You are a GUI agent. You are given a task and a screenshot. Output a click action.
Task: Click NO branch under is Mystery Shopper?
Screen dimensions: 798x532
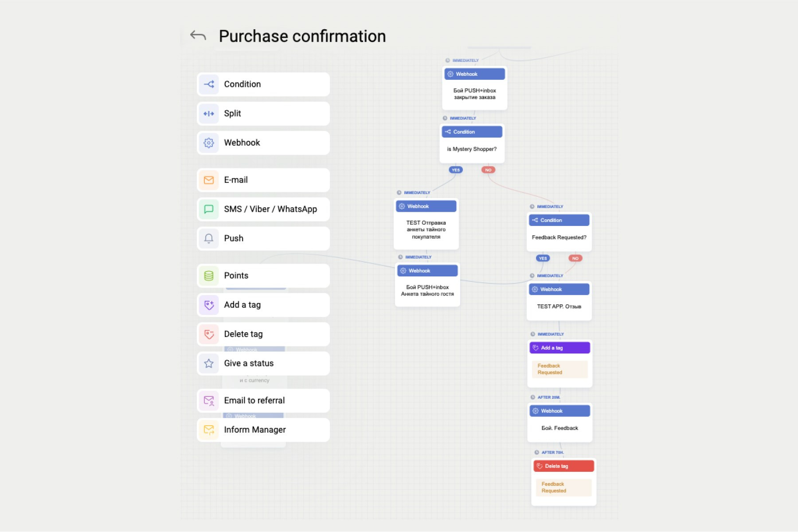point(488,170)
